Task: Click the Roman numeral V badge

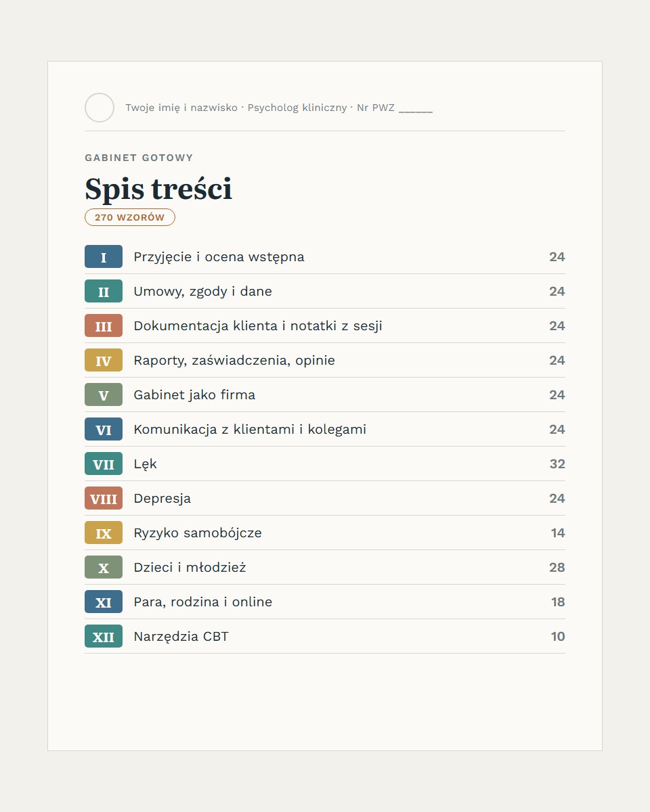Action: click(104, 394)
